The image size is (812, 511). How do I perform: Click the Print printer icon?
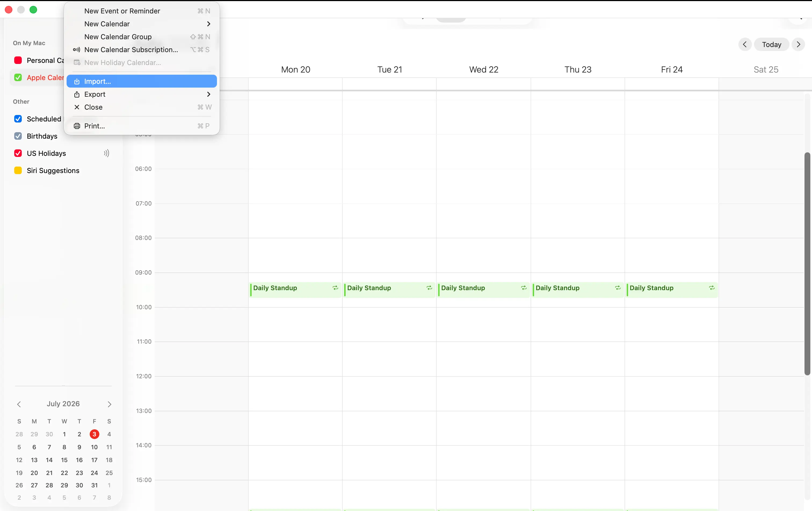coord(77,126)
